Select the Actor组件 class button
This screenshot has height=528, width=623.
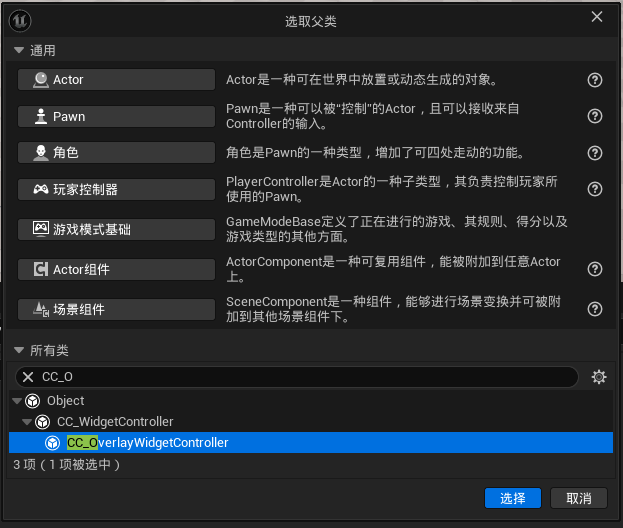pyautogui.click(x=116, y=269)
